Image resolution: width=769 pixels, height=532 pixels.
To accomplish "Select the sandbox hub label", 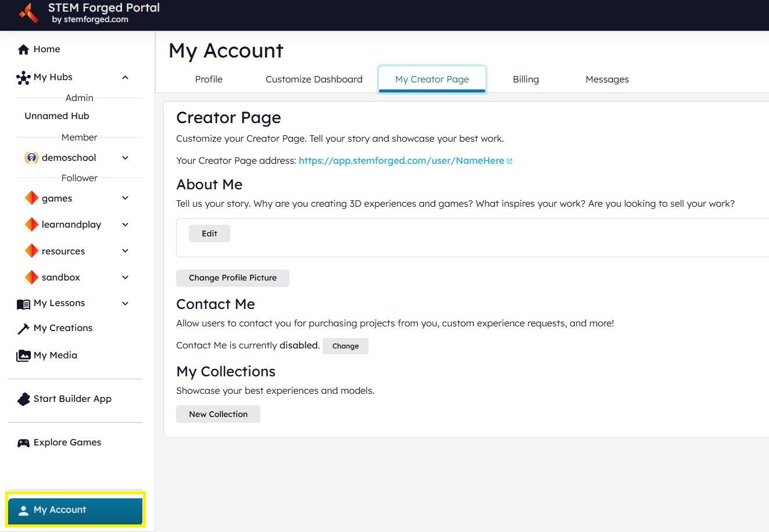I will click(x=61, y=277).
